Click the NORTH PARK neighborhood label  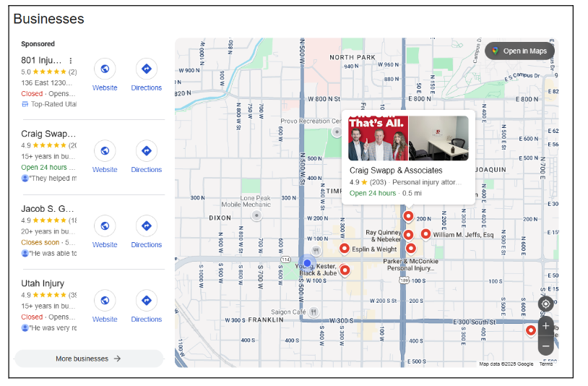pyautogui.click(x=353, y=57)
